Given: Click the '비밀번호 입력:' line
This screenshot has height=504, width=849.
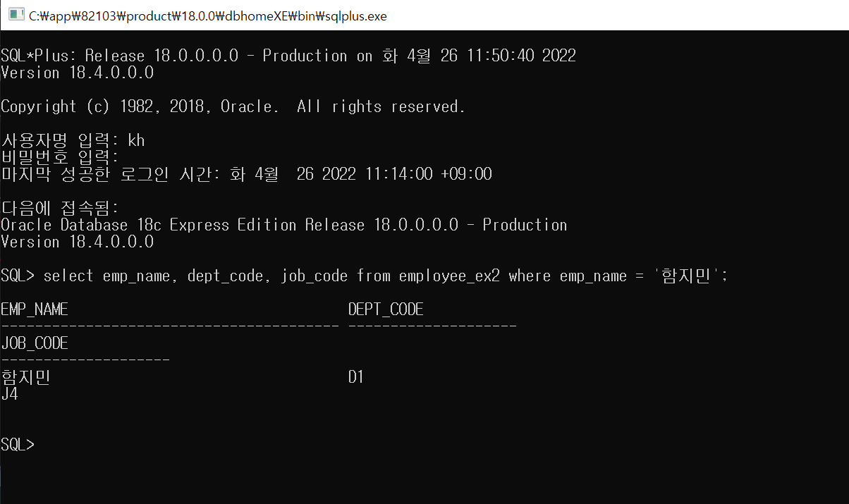Looking at the screenshot, I should (x=60, y=157).
